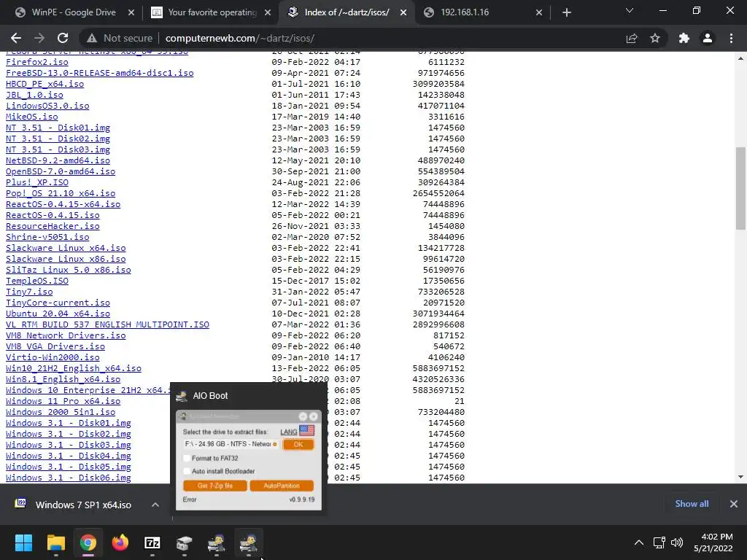Click the open-box icon next to 7-Zip
Screen dimensions: 747x560
point(185,542)
